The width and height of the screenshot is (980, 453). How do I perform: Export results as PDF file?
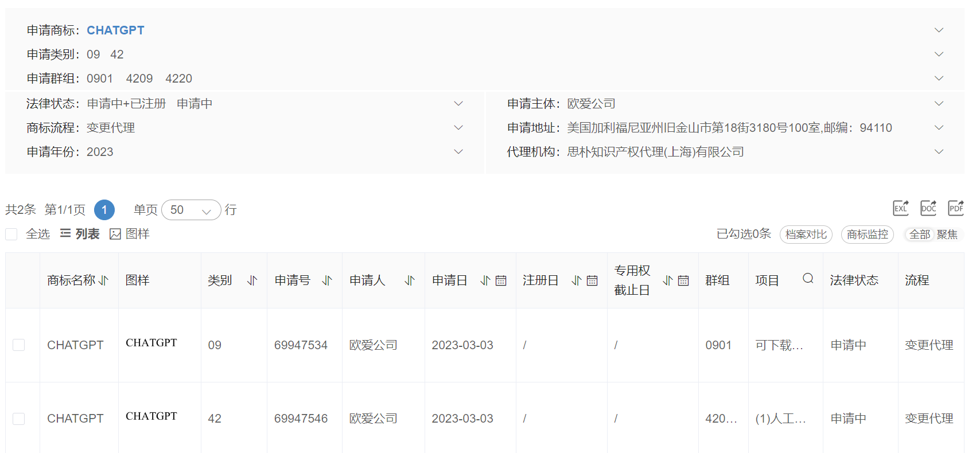(x=956, y=208)
